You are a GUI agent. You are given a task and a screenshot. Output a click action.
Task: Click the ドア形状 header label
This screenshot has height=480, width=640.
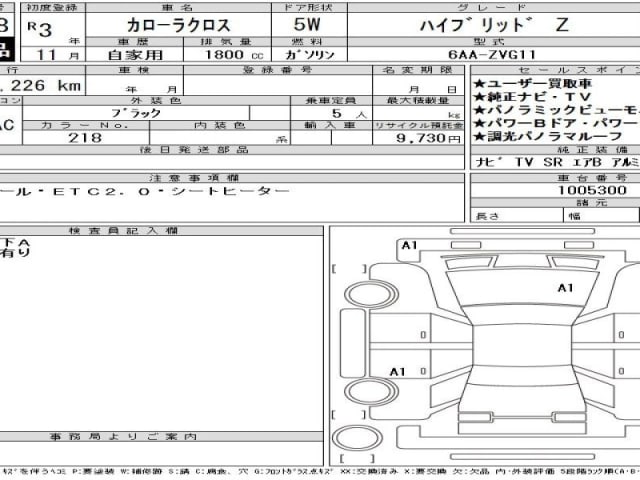(309, 7)
